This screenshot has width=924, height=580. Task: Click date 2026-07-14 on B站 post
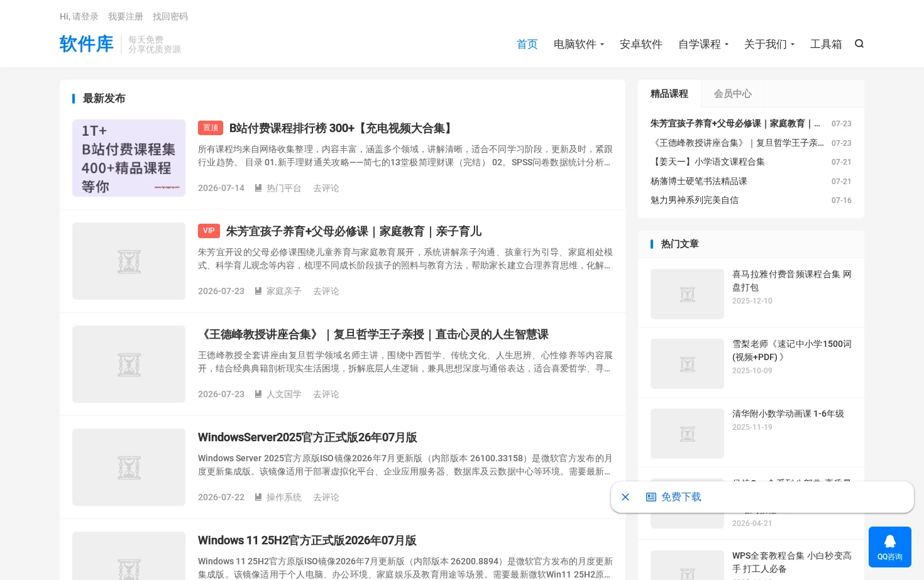click(x=221, y=188)
